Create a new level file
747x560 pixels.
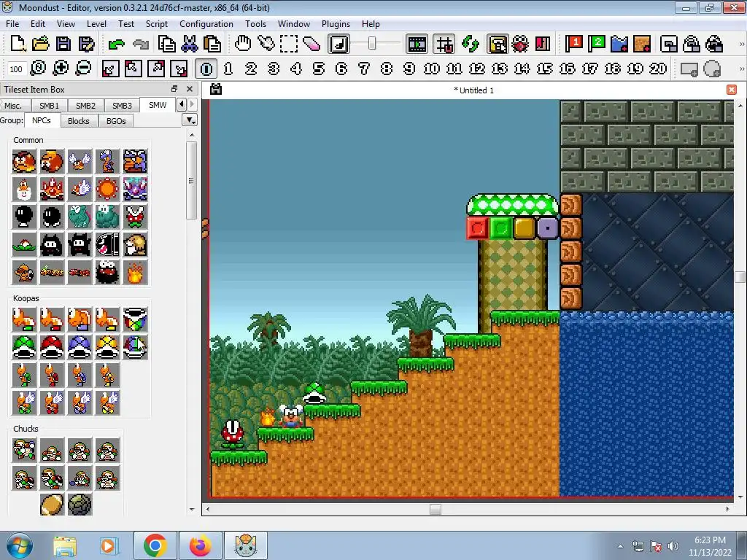[x=18, y=44]
